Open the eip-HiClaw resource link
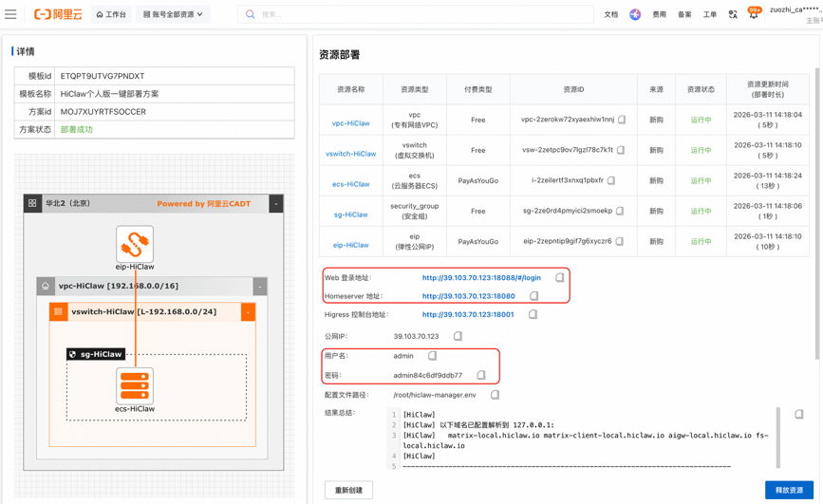This screenshot has width=823, height=504. click(350, 245)
